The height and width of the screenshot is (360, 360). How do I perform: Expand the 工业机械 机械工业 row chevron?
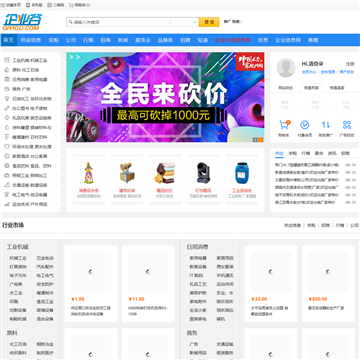[x=56, y=60]
